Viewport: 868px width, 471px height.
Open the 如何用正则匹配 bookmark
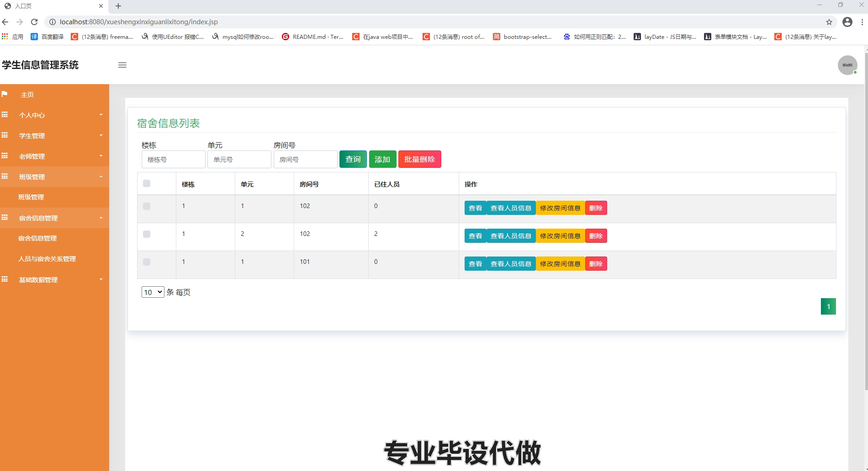pos(594,37)
